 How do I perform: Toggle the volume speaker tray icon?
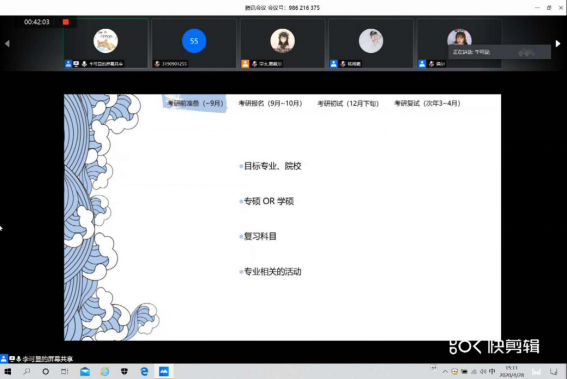(483, 371)
